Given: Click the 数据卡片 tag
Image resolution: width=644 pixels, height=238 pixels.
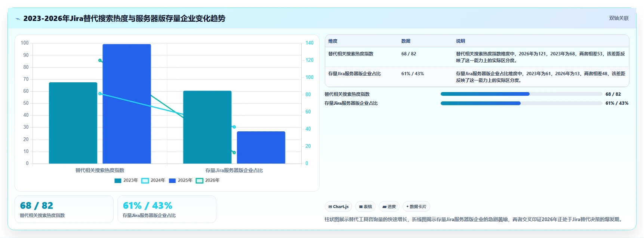Looking at the screenshot, I should [x=416, y=207].
